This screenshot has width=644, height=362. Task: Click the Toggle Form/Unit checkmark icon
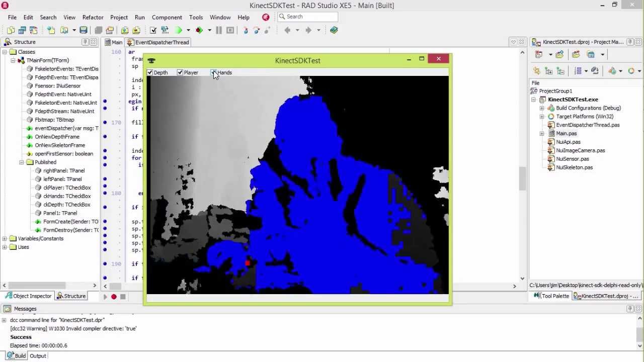tap(153, 30)
